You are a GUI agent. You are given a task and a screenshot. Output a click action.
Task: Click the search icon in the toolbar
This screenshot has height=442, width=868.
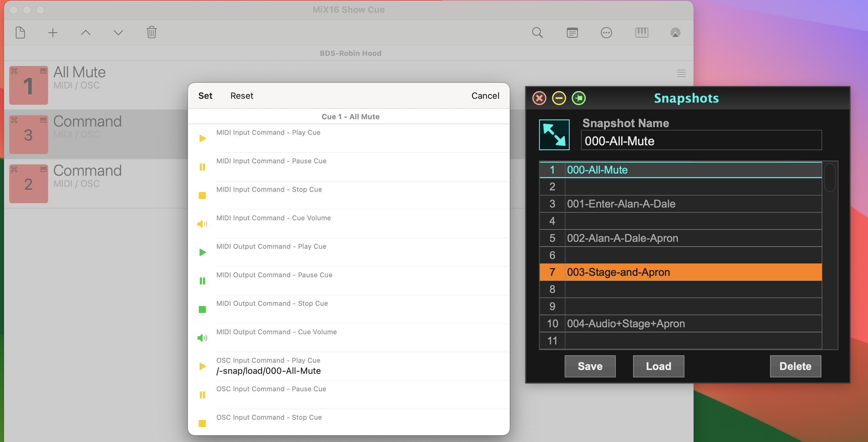coord(537,32)
